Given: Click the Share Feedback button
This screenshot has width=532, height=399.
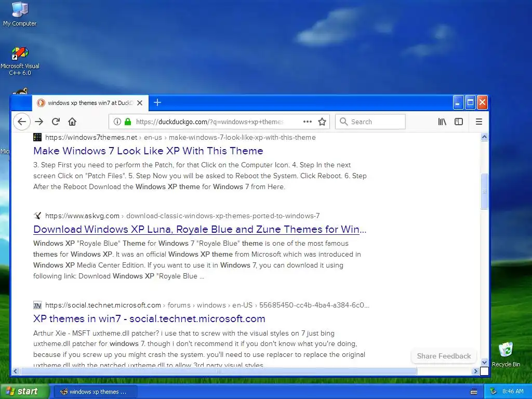Looking at the screenshot, I should (444, 356).
